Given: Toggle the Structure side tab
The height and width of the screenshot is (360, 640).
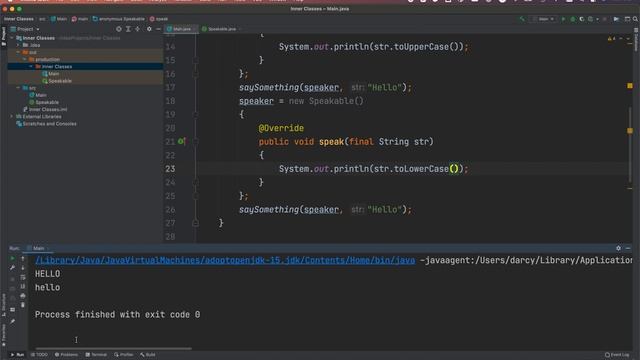Looking at the screenshot, I should click(x=3, y=305).
